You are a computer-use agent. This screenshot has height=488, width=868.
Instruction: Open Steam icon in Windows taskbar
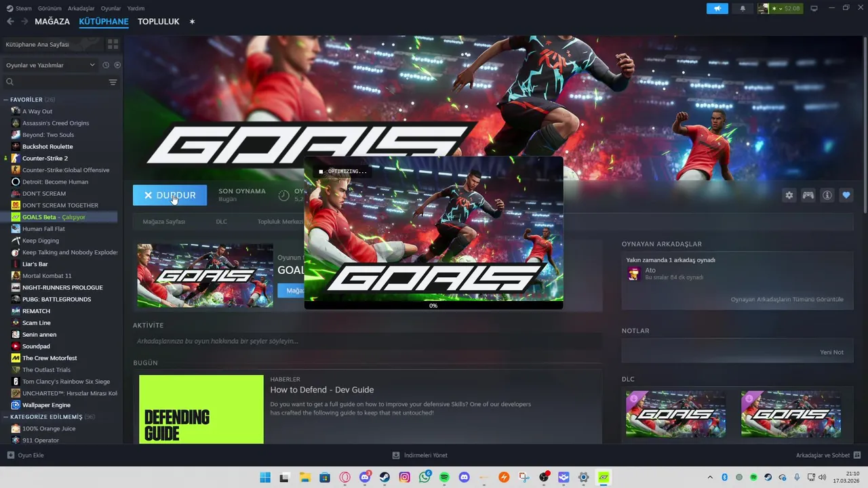pyautogui.click(x=384, y=477)
